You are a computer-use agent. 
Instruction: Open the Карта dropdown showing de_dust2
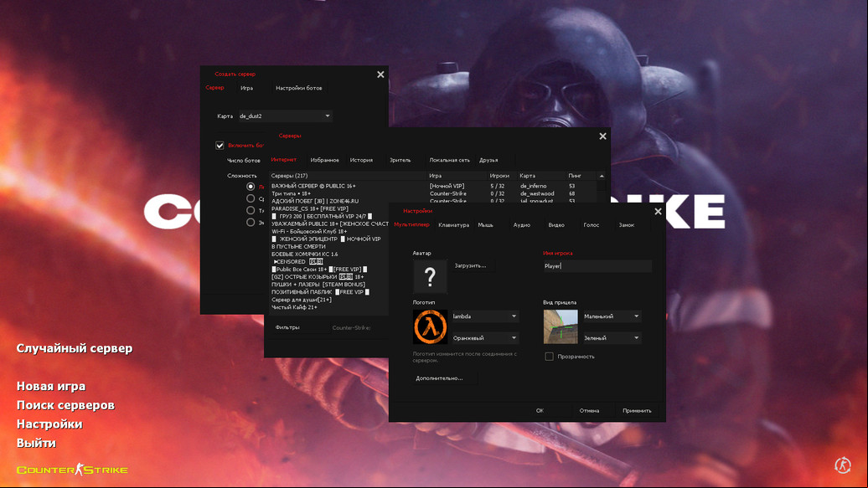pyautogui.click(x=285, y=116)
